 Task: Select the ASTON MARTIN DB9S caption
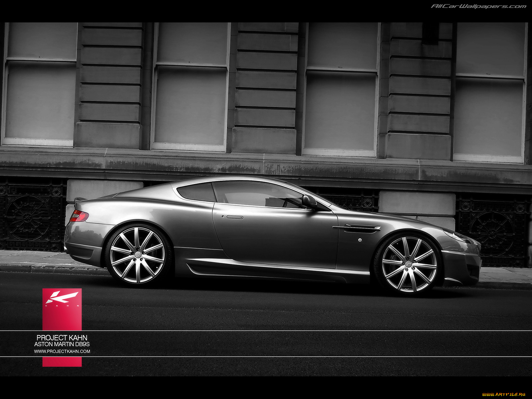[x=62, y=344]
